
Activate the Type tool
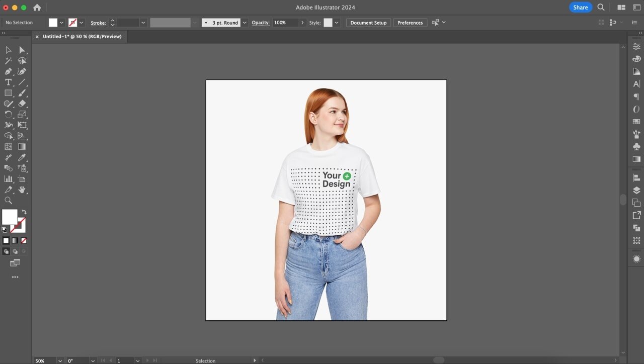[x=8, y=82]
